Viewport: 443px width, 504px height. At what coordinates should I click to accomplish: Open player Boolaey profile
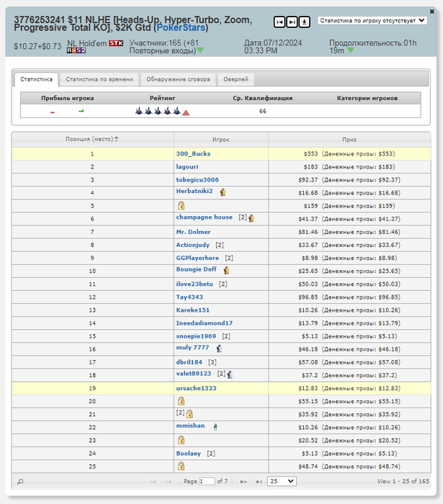pyautogui.click(x=189, y=454)
